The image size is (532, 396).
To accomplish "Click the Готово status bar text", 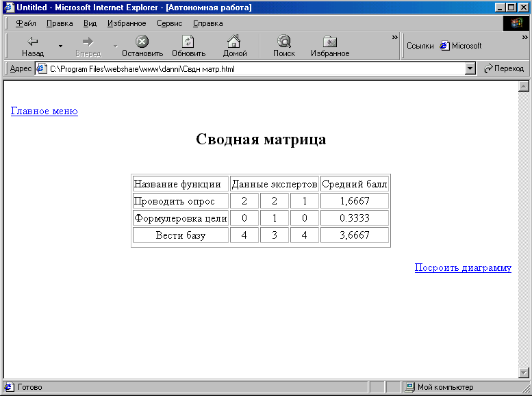I will click(30, 387).
